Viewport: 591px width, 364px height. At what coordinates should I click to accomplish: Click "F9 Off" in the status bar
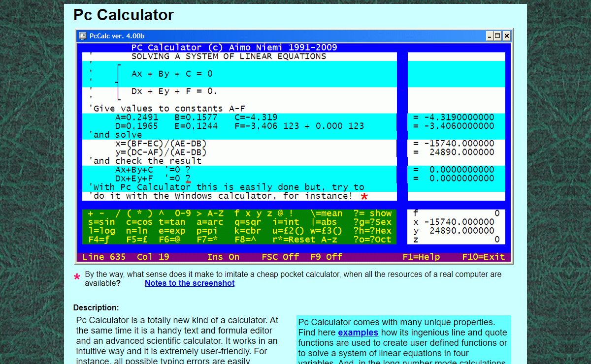tap(326, 257)
